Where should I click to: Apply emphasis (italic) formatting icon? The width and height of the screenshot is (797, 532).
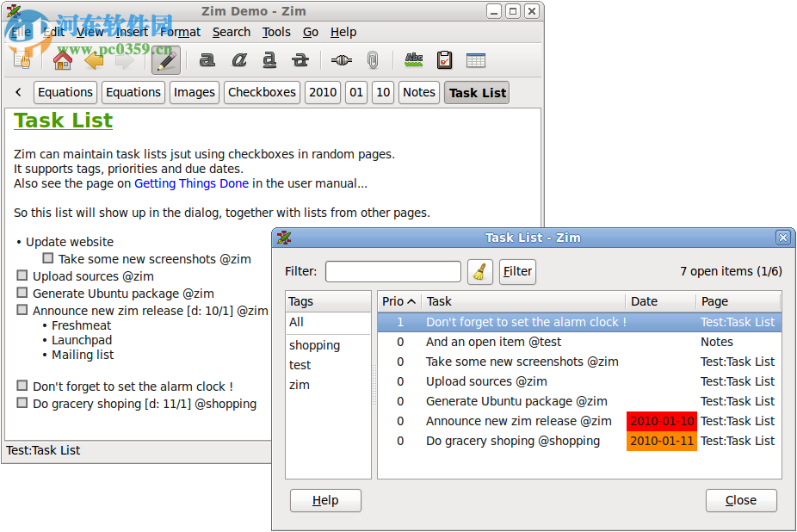point(239,60)
